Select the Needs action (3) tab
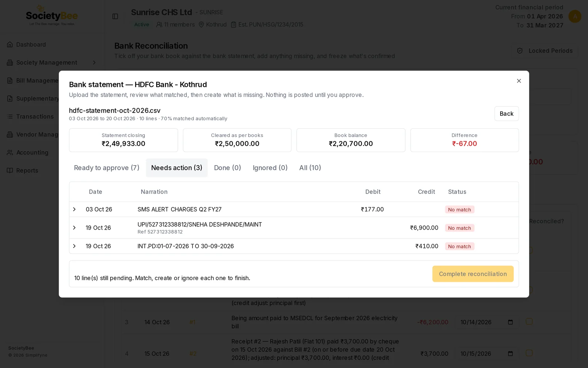 (x=177, y=168)
